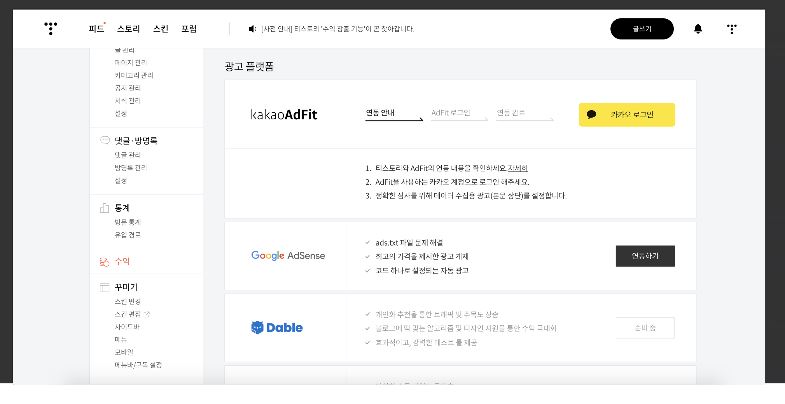This screenshot has height=404, width=785.
Task: Click the megaphone announcement icon
Action: (252, 29)
